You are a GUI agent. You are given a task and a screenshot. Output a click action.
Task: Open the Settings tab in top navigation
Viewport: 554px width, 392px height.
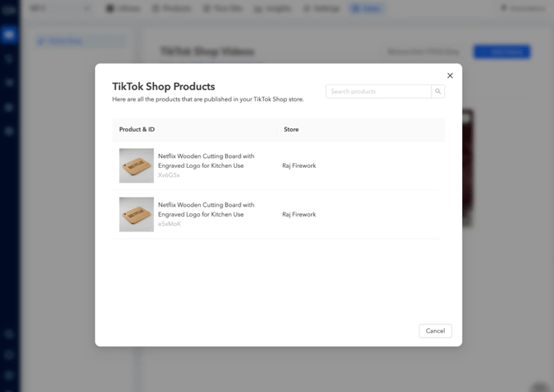[322, 8]
